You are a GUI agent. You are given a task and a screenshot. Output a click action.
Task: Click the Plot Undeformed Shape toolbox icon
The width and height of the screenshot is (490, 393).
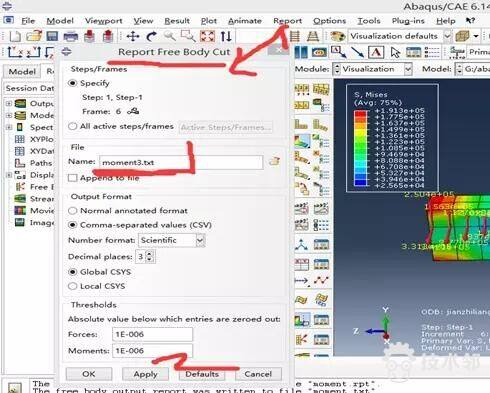pyautogui.click(x=301, y=125)
